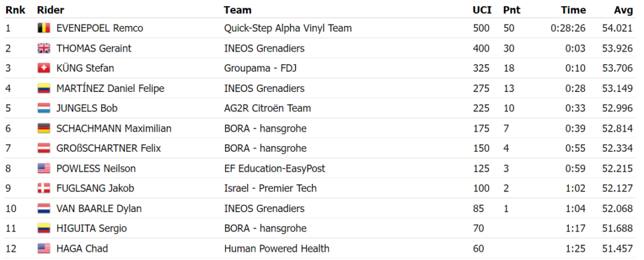Open the AG2R Citroën Team link
This screenshot has width=644, height=260.
tap(267, 108)
